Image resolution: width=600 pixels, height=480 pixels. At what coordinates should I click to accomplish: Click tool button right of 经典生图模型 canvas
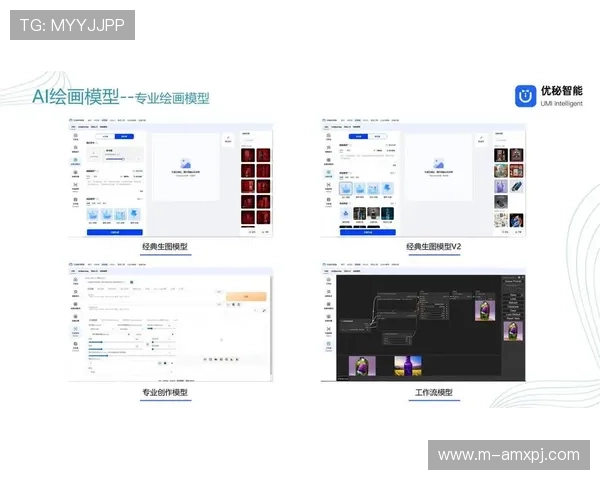point(228,139)
